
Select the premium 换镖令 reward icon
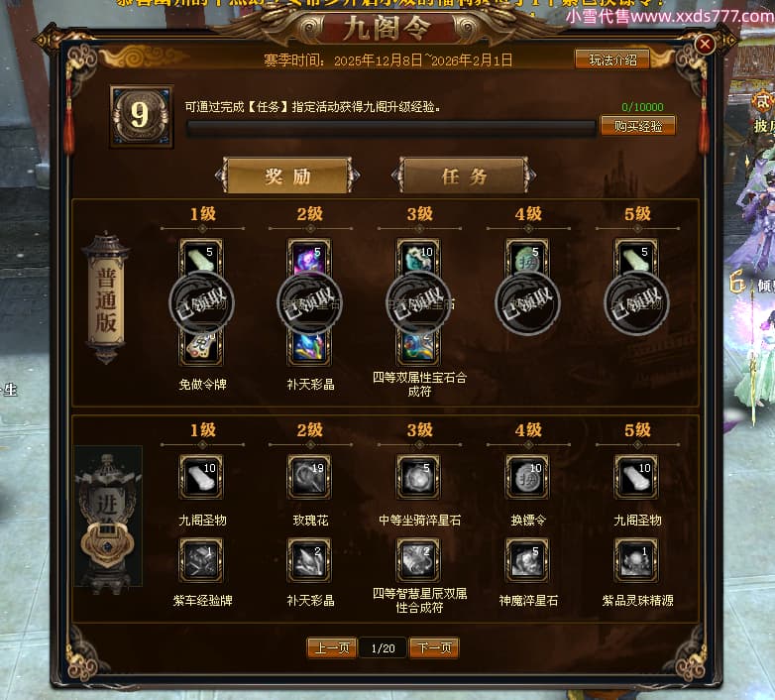[527, 477]
